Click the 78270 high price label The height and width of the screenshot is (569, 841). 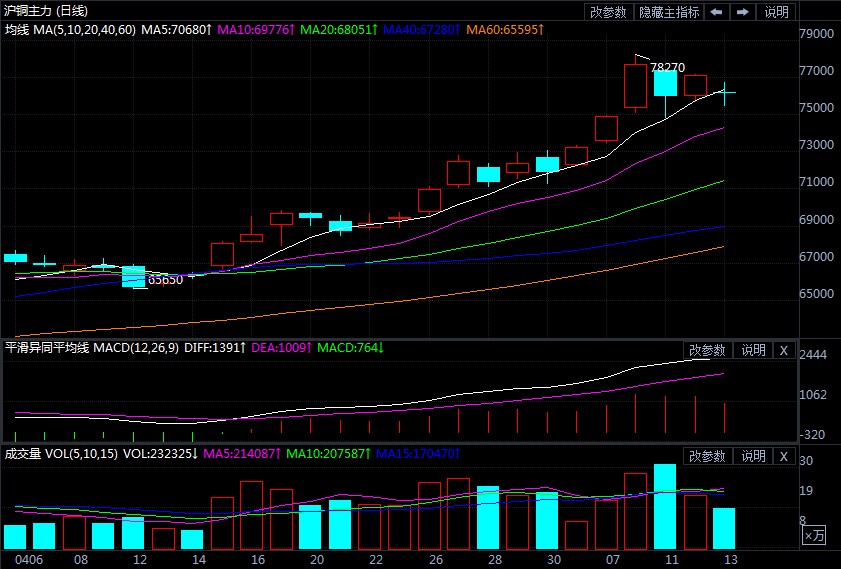(667, 68)
